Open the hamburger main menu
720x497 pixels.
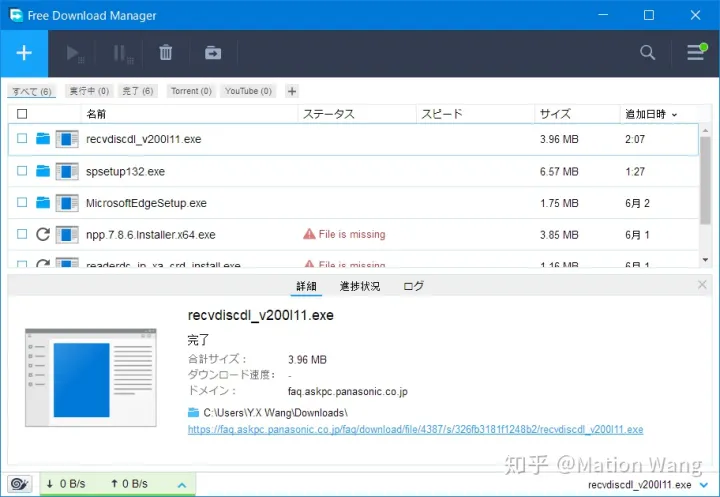click(696, 52)
